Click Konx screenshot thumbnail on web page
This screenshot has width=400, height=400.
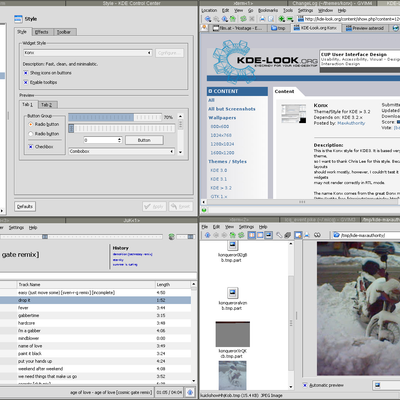tap(293, 114)
